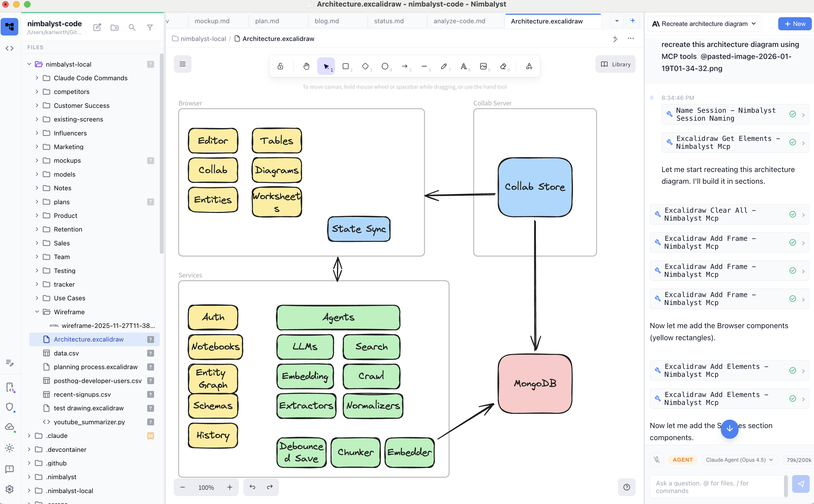Open the Excalidraw hamburger menu

[x=182, y=64]
